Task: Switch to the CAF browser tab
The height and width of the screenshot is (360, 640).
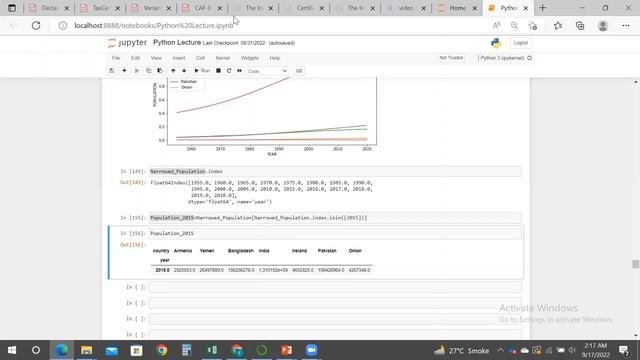Action: tap(202, 8)
